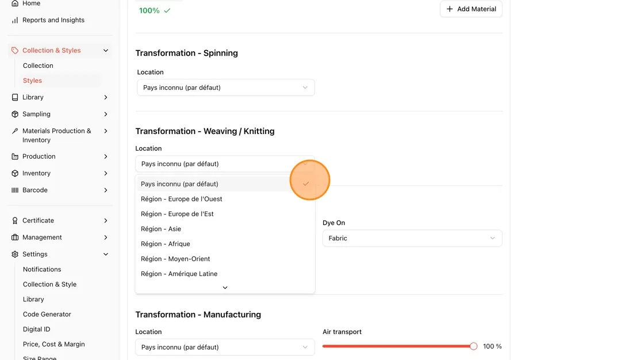Click the Air transport slider handle

point(474,346)
